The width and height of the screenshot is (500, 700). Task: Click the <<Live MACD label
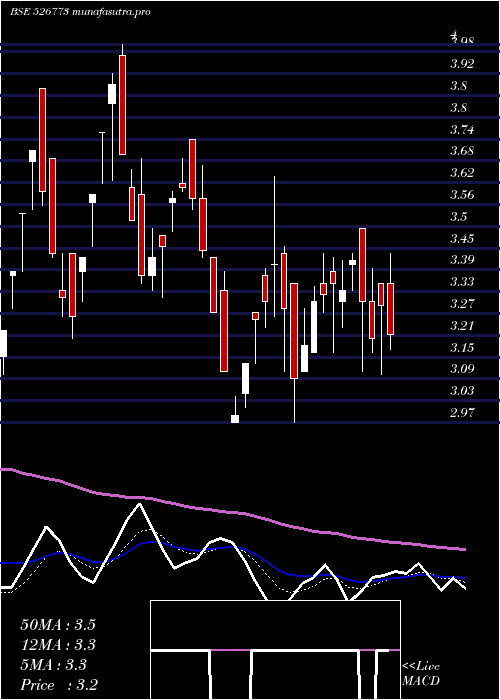pos(421,674)
